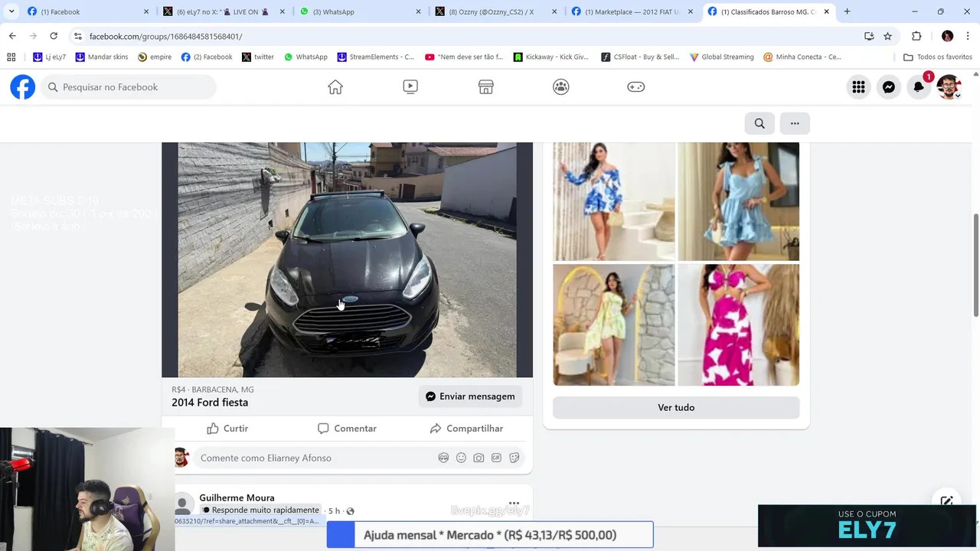Add a GIF to the comment
This screenshot has width=980, height=551.
(x=496, y=458)
